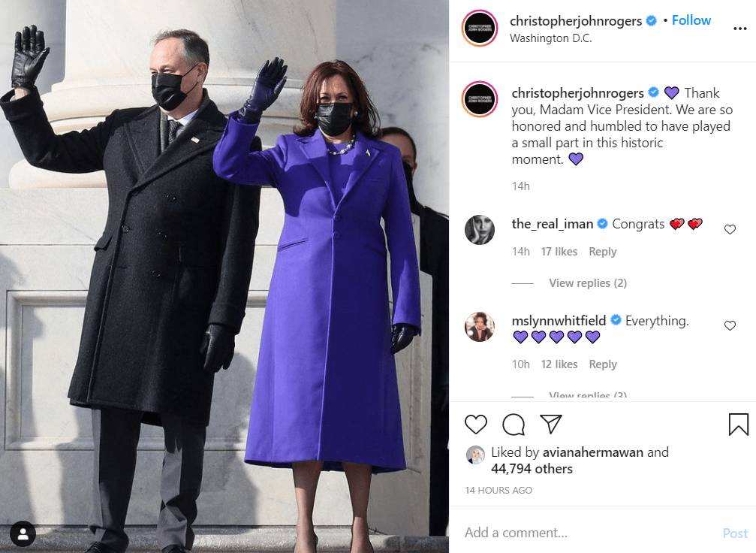This screenshot has width=756, height=553.
Task: Expand View replies (2) under the_real_iman
Action: tap(588, 283)
